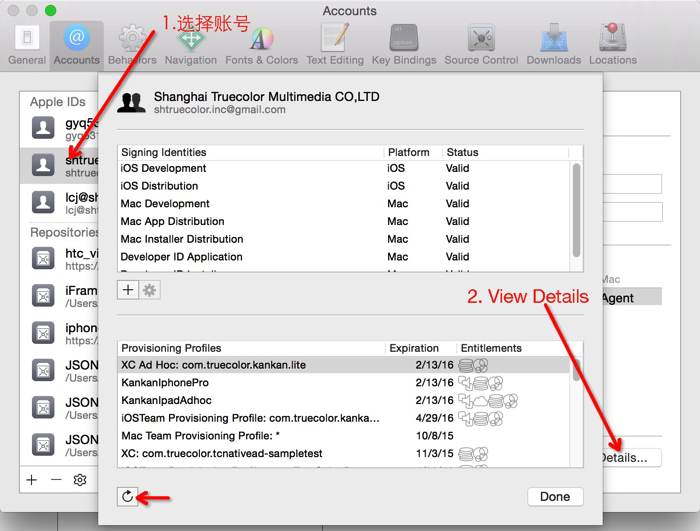Open Key Bindings preferences
Screen dimensions: 700x531
point(404,45)
